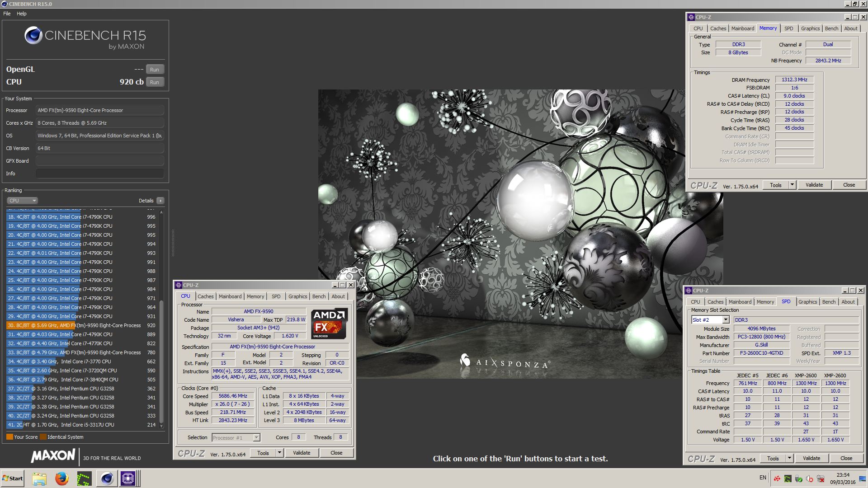Click the Cinebench title bar icon

coord(5,4)
